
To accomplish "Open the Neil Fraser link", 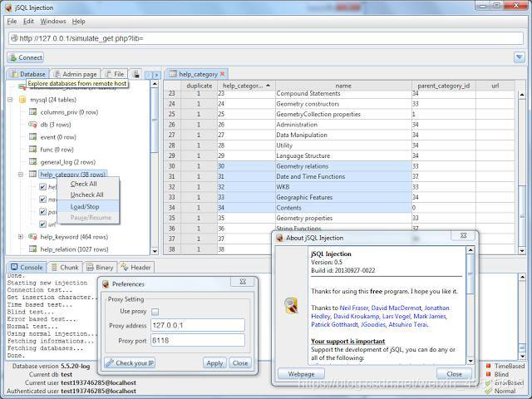I will tap(353, 308).
